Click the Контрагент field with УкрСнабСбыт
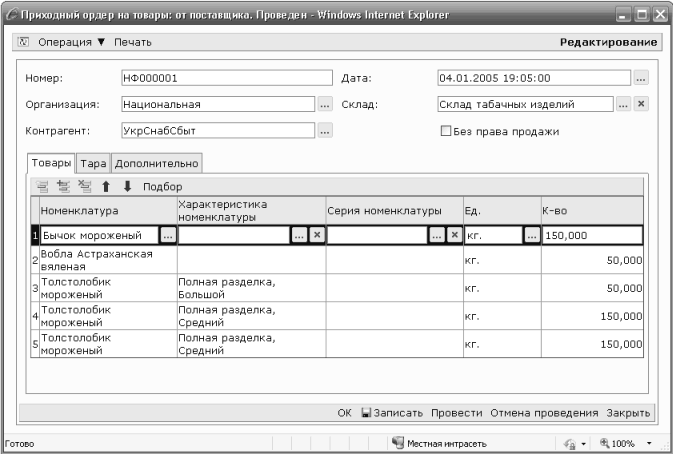 [x=218, y=130]
